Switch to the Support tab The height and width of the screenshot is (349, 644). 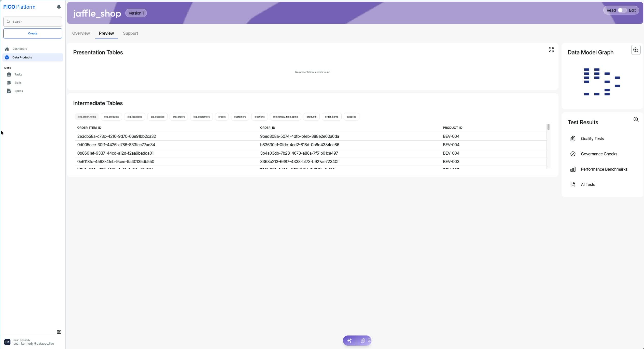click(x=130, y=33)
